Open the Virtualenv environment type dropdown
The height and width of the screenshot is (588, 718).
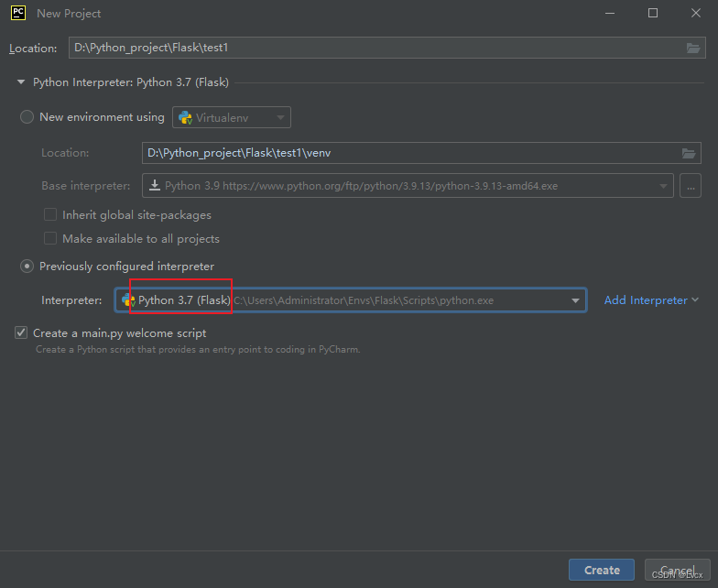[232, 117]
